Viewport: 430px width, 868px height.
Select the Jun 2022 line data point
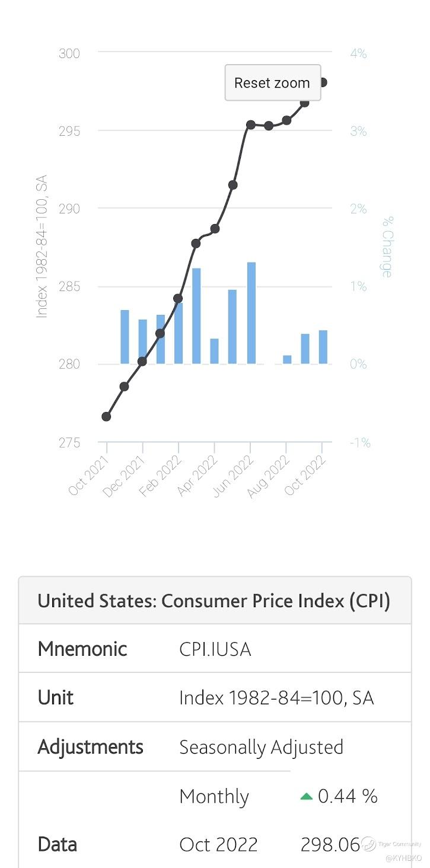tap(251, 125)
